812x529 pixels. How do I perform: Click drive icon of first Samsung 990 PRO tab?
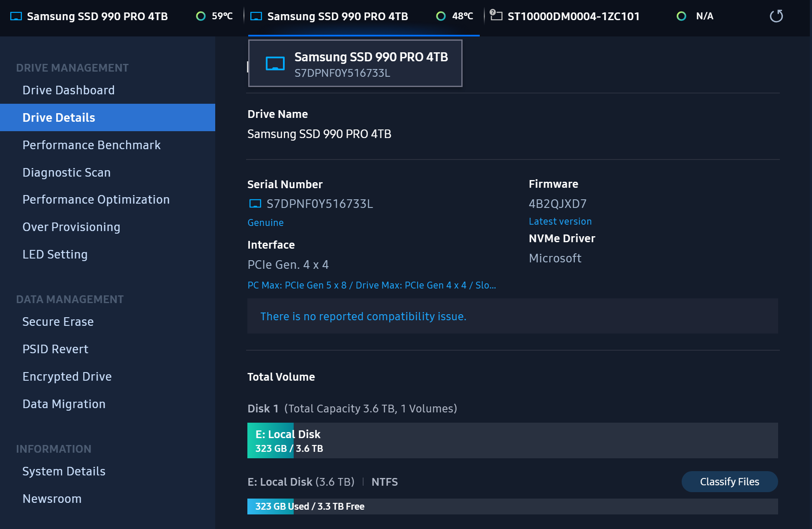pos(16,16)
